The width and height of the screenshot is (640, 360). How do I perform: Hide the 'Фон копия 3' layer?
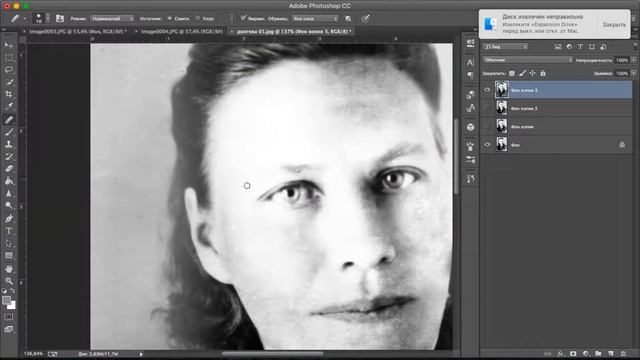pos(487,90)
